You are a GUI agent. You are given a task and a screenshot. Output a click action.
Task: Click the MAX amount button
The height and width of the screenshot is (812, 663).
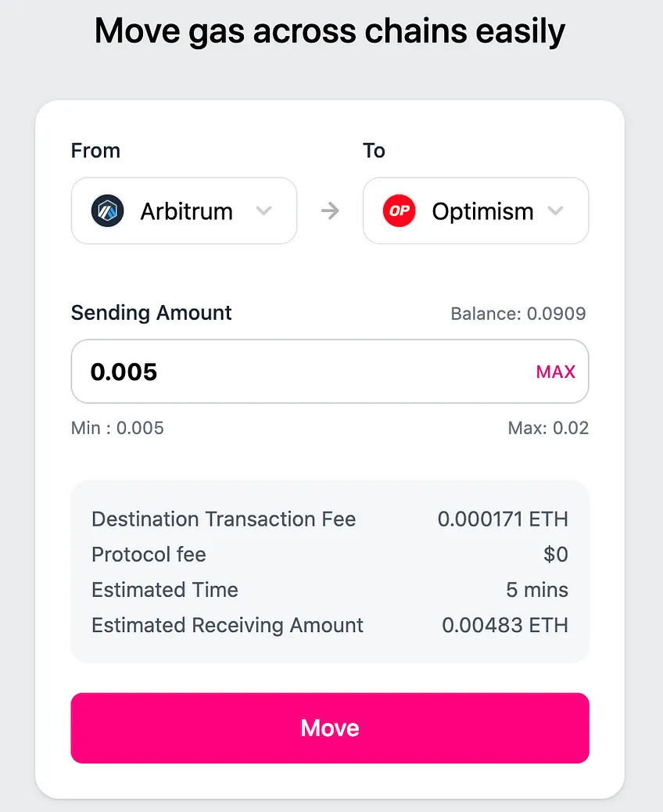(555, 372)
